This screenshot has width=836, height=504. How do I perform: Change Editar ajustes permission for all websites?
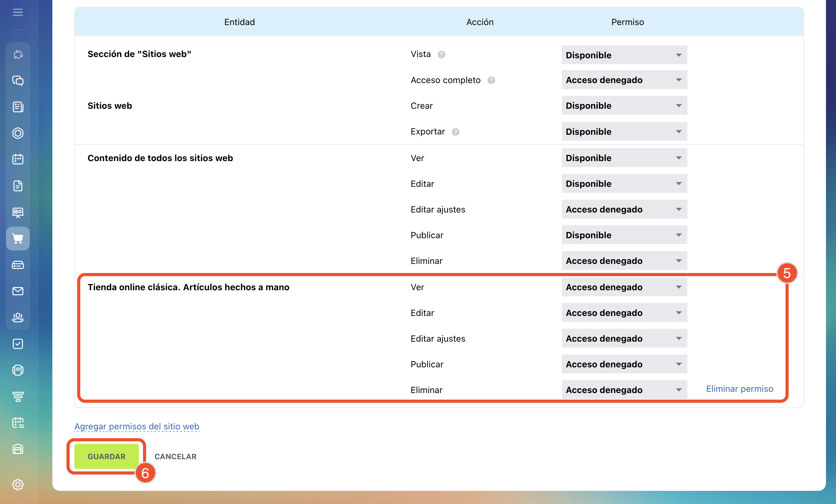(624, 209)
